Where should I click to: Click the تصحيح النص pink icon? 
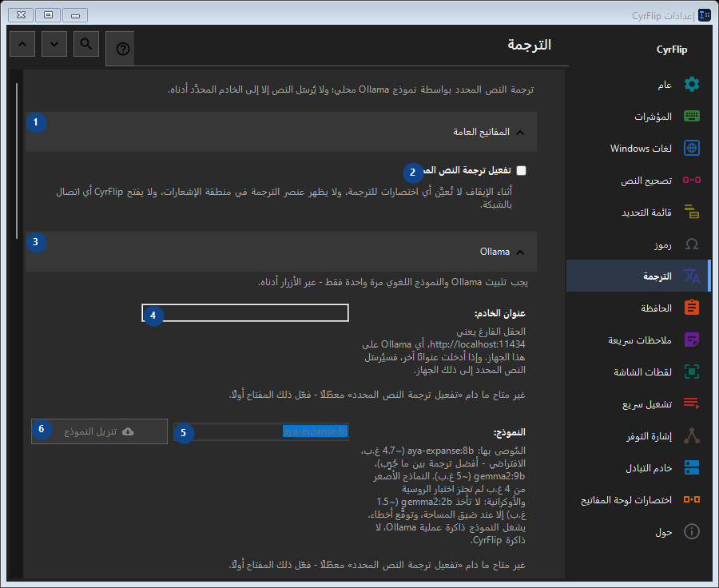tap(692, 181)
